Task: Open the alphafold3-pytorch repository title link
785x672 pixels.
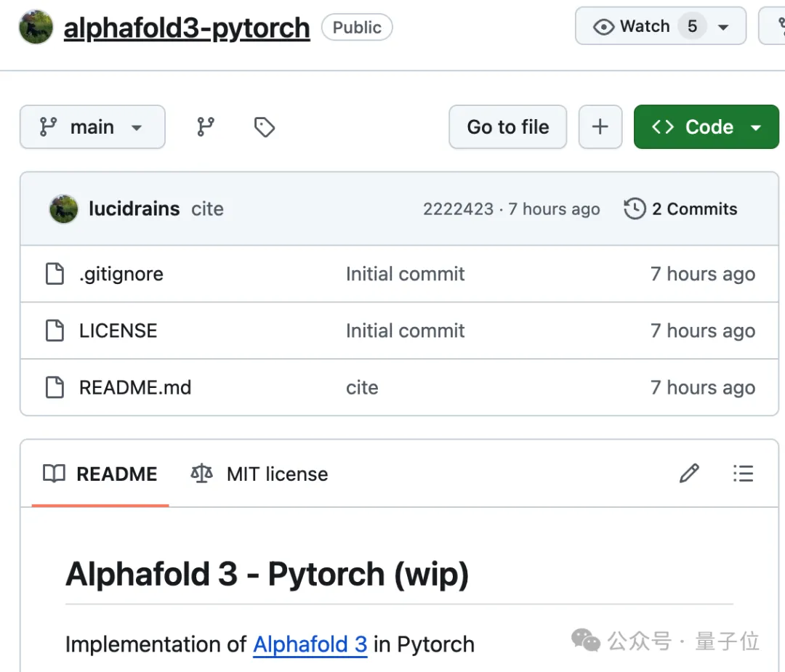Action: [x=186, y=27]
